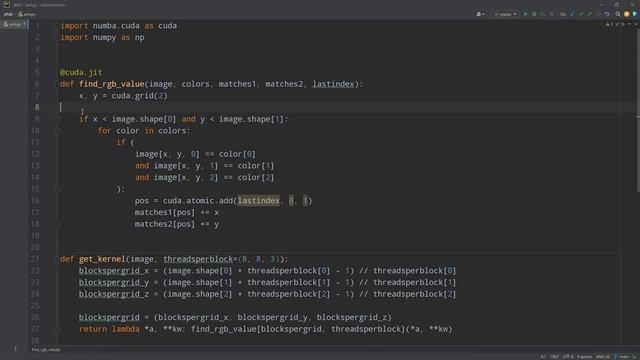The image size is (640, 360).
Task: Click the fold marker on line 15
Action: [x=58, y=189]
